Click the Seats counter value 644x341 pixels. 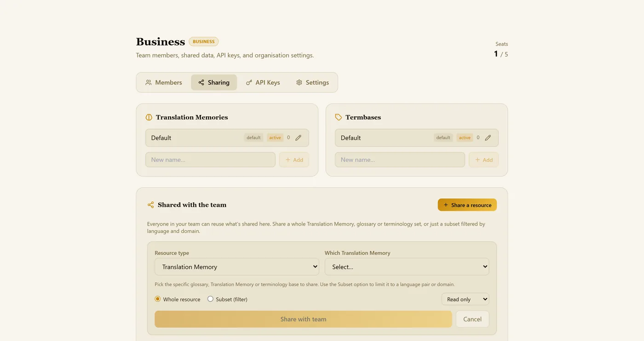coord(501,54)
